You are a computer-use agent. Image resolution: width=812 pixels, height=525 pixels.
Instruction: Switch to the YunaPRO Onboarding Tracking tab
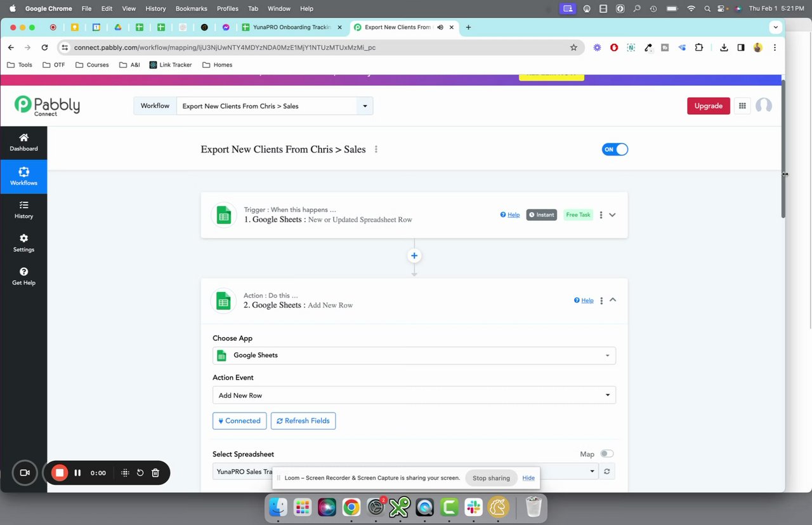coord(292,27)
